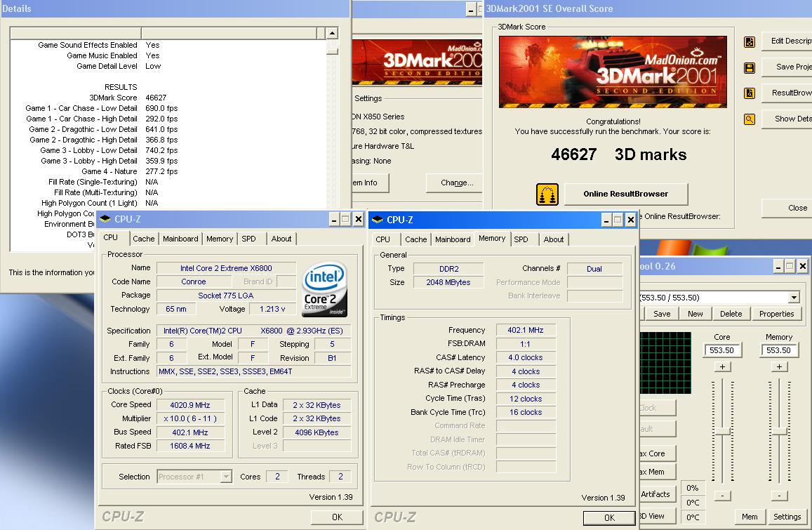812x530 pixels.
Task: Select About tab in right CPU-Z window
Action: click(x=554, y=239)
